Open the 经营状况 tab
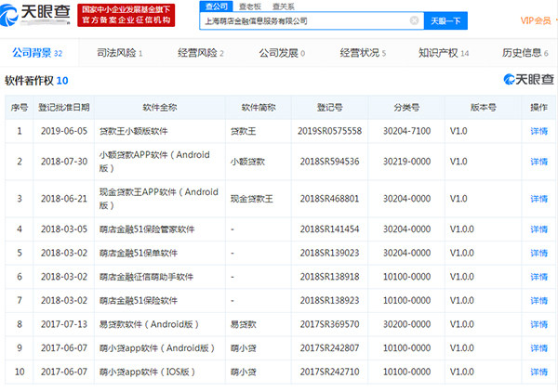 pos(363,53)
